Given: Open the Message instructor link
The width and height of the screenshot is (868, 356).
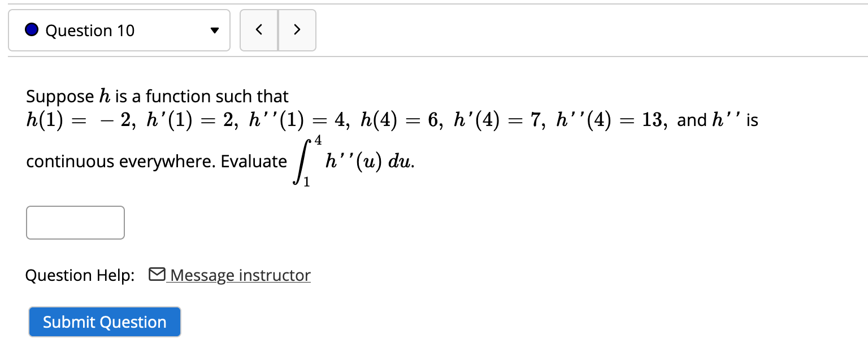Looking at the screenshot, I should (241, 275).
